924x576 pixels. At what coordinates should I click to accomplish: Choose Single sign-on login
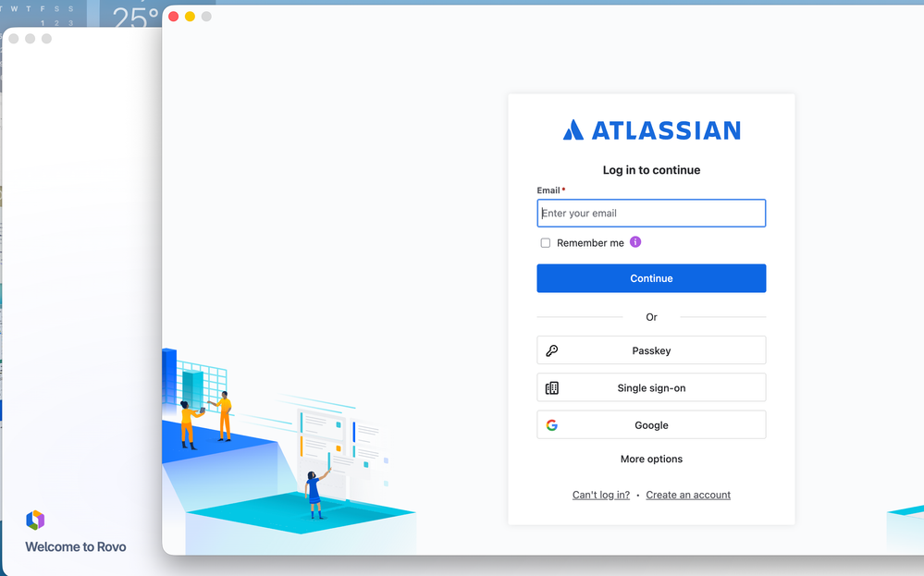click(651, 387)
